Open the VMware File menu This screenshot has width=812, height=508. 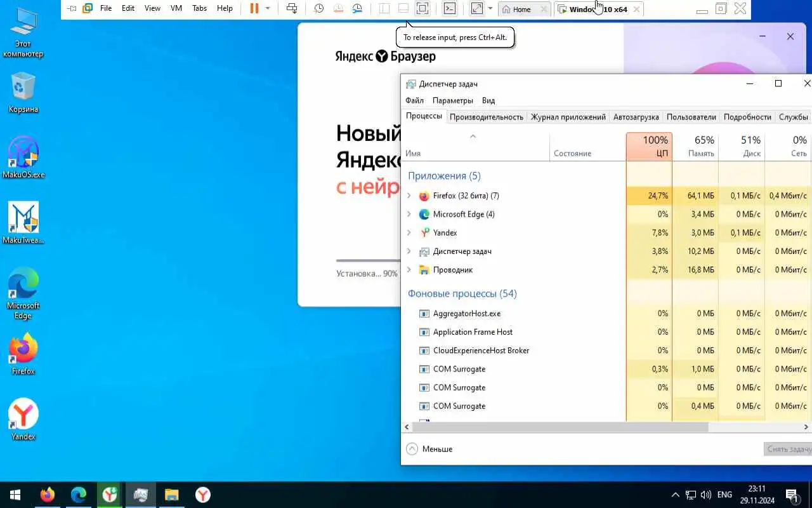click(x=106, y=8)
